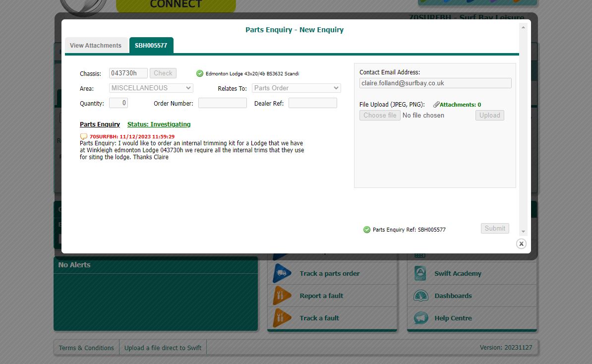Click the Help Centre megaphone icon
This screenshot has width=592, height=364.
coord(420,318)
